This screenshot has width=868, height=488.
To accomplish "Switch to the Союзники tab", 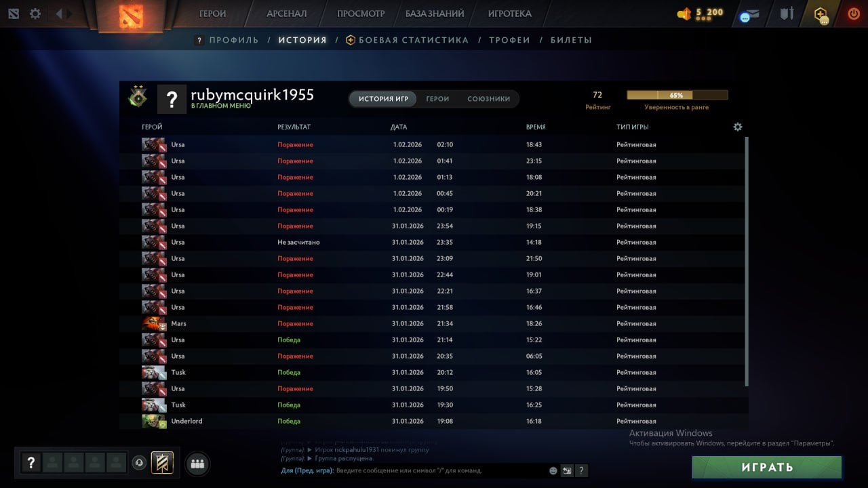I will (x=488, y=99).
